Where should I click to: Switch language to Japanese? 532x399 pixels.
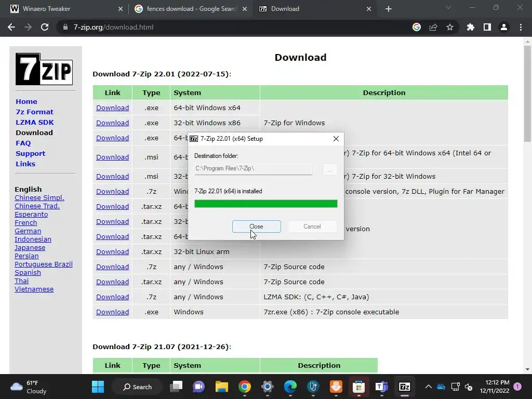[30, 248]
